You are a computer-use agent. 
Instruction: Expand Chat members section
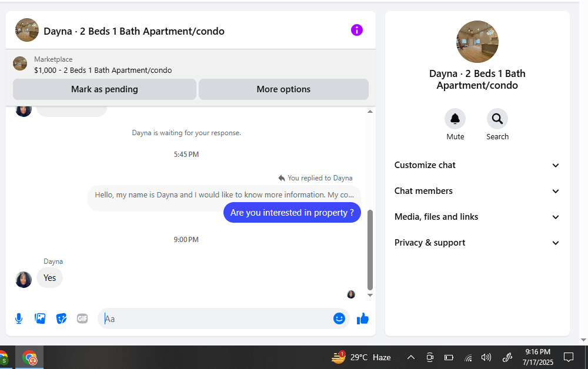[x=477, y=191]
